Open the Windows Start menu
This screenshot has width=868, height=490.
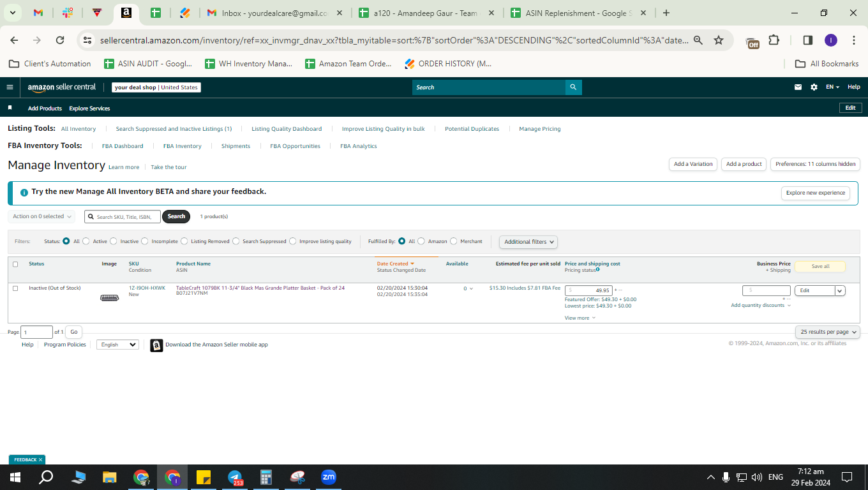click(x=15, y=477)
